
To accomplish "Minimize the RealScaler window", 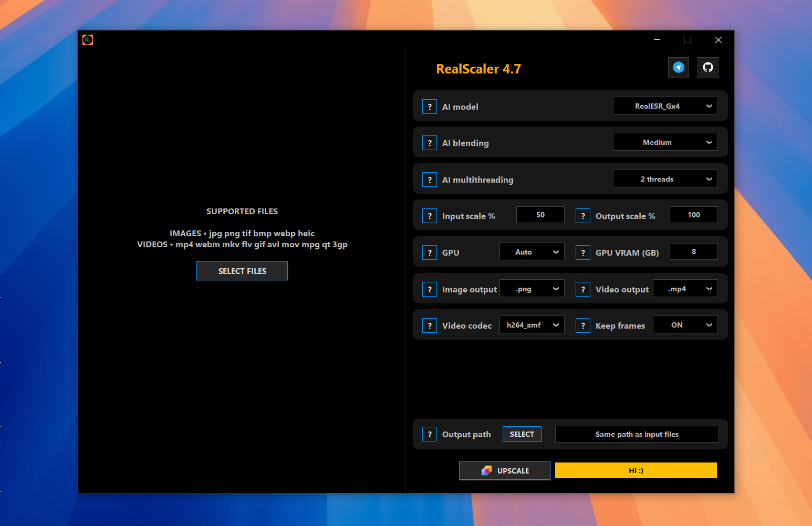I will [x=657, y=40].
